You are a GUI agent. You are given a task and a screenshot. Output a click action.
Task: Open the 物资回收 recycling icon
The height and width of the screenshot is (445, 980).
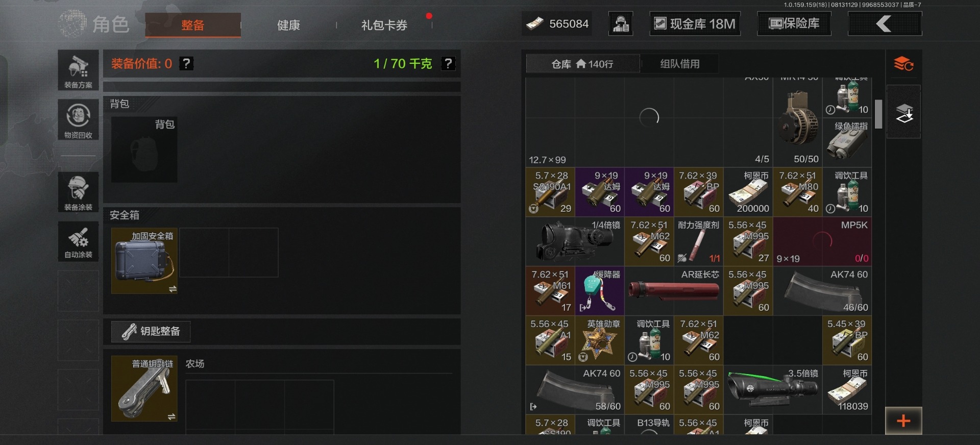click(78, 120)
